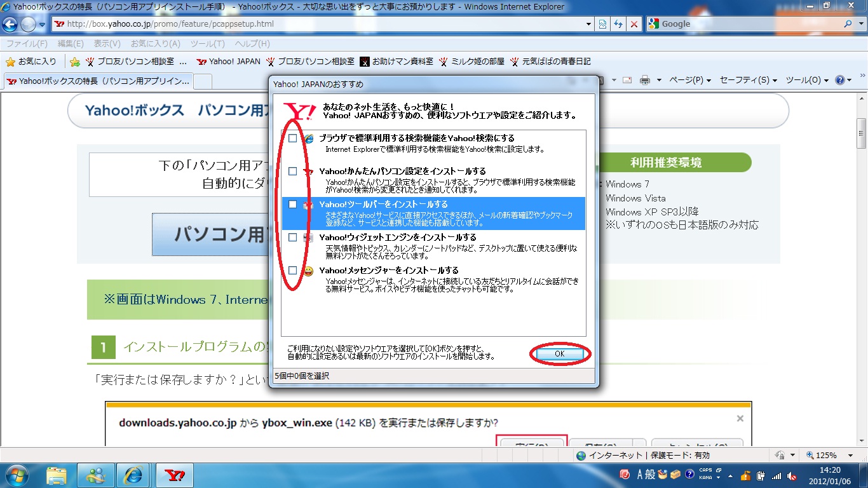
Task: Click the printer icon in the command bar
Action: pyautogui.click(x=645, y=80)
